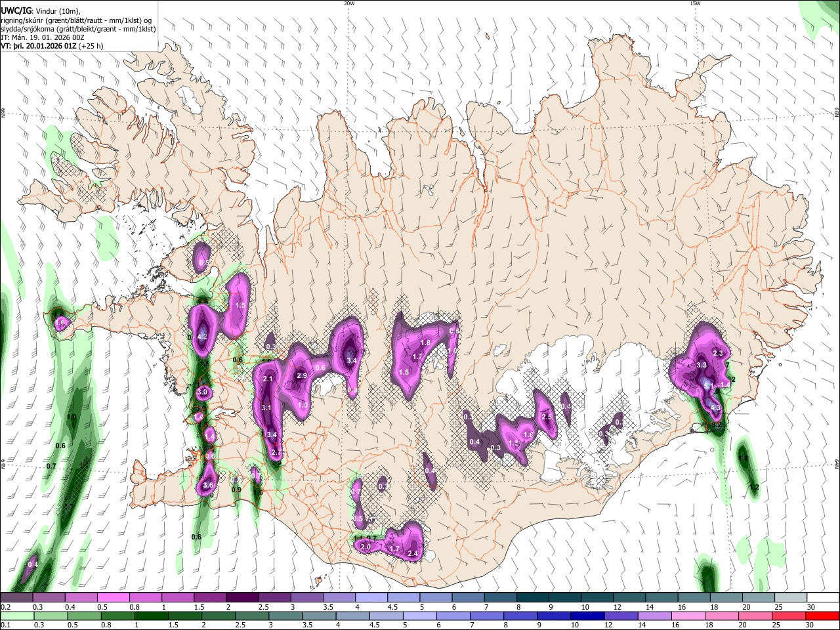Click the 4.2 precipitation value on the map

coord(202,337)
